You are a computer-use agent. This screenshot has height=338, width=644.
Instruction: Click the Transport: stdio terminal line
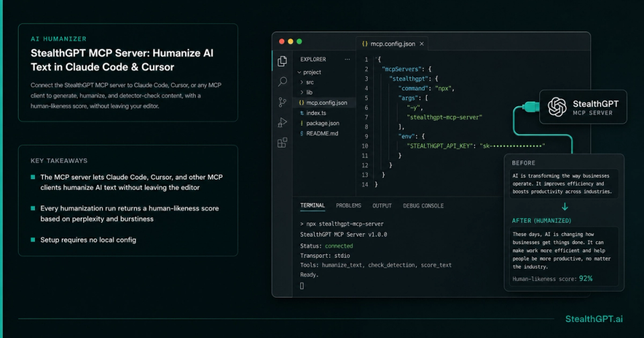pyautogui.click(x=325, y=256)
